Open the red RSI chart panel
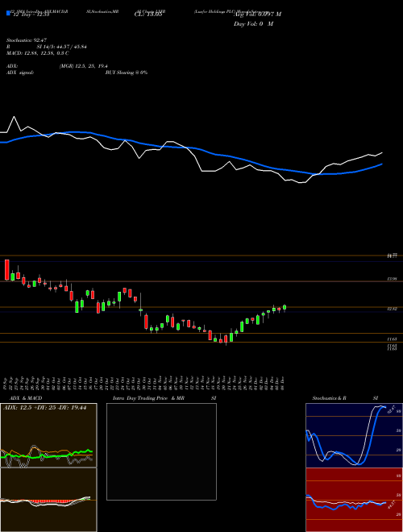The width and height of the screenshot is (403, 532). tap(354, 500)
